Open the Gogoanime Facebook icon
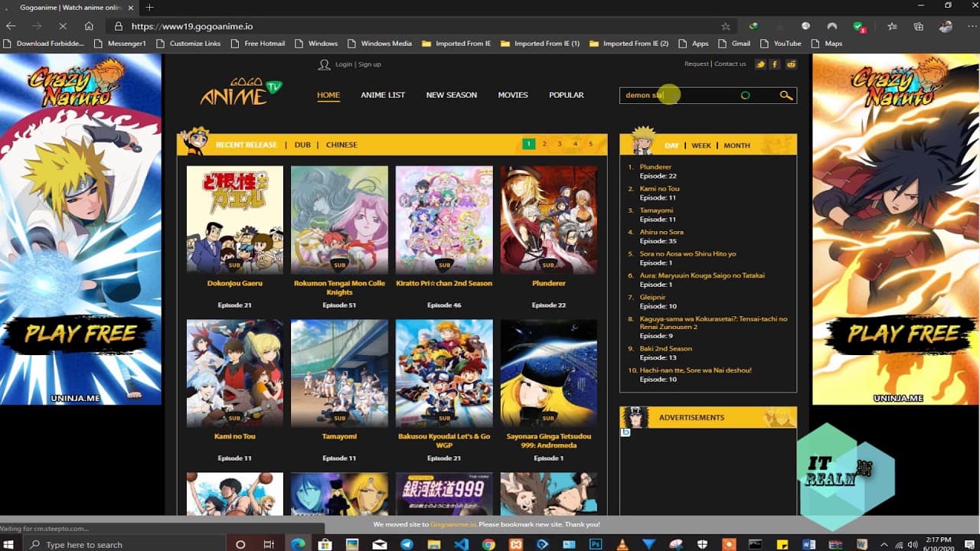980x551 pixels. pos(776,64)
